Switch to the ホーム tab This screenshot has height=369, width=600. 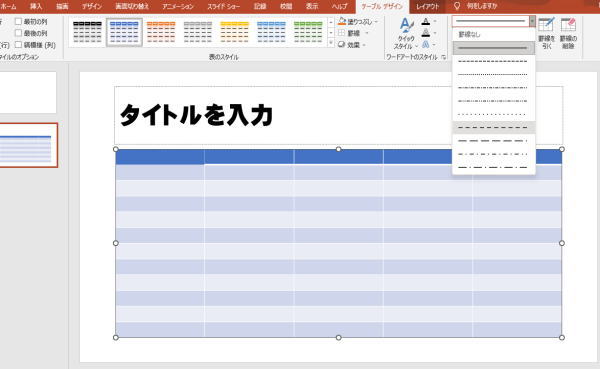(8, 7)
